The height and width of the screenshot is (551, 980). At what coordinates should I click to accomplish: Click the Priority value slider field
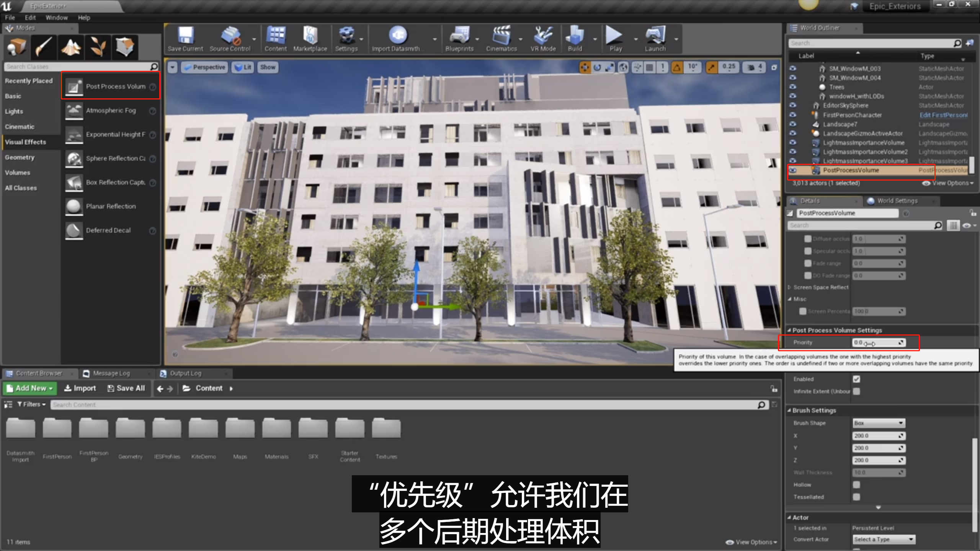[x=878, y=342]
